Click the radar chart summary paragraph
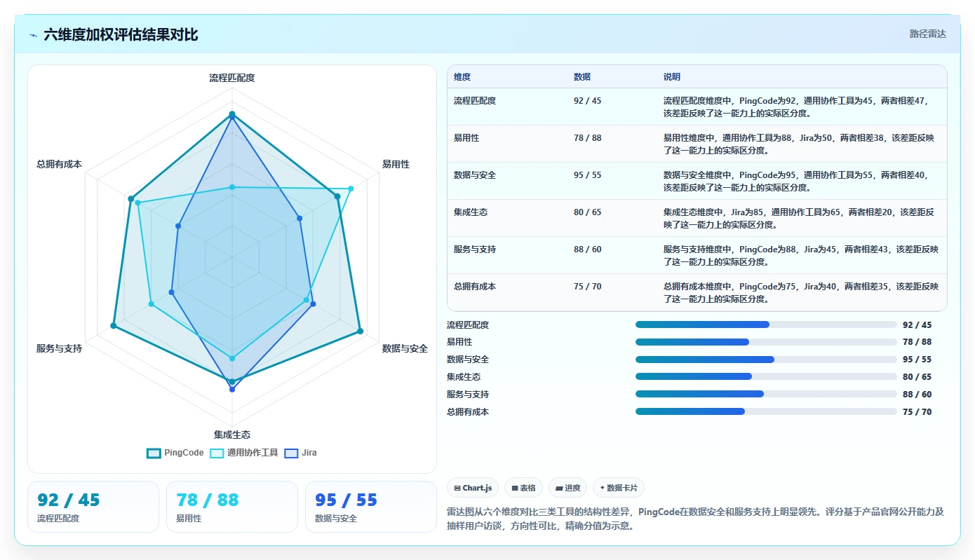This screenshot has height=560, width=975. 696,519
